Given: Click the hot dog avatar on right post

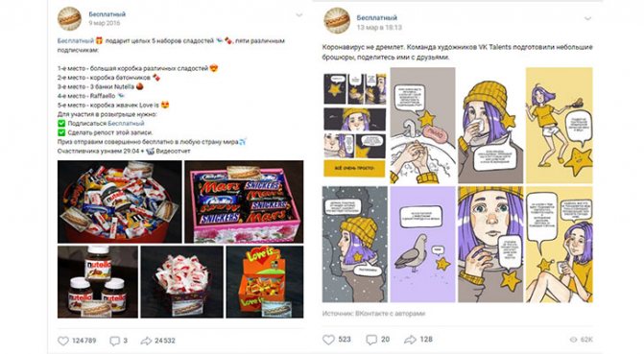Looking at the screenshot, I should [x=337, y=20].
